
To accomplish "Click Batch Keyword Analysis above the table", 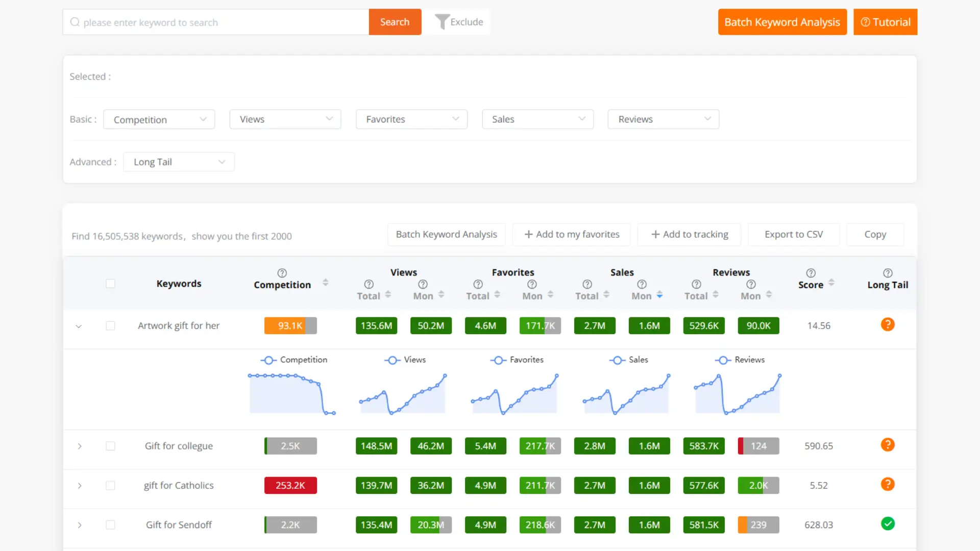I will click(446, 234).
